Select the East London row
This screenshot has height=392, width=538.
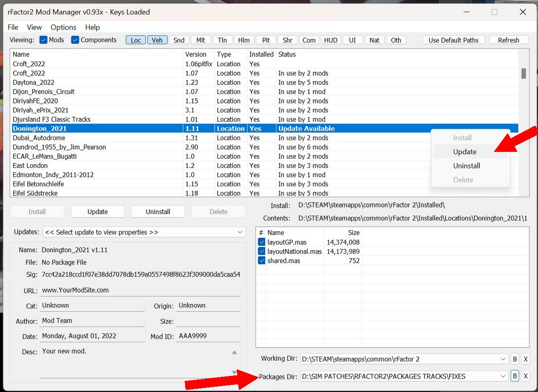(265, 166)
